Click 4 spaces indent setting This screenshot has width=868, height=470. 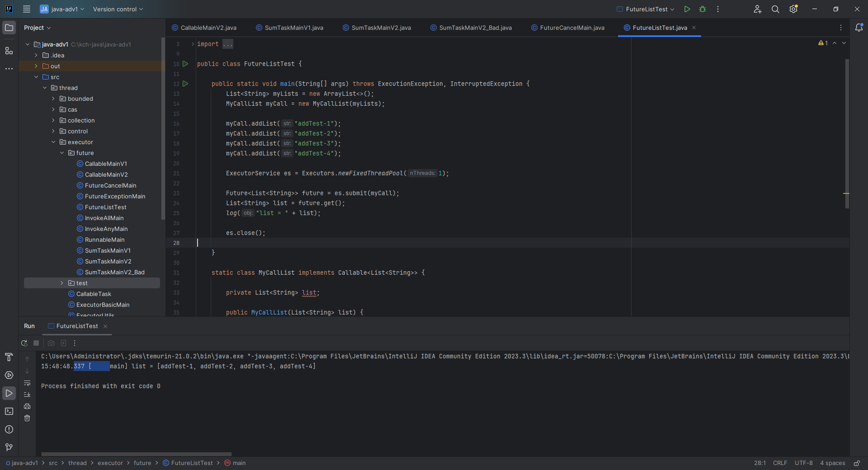tap(832, 463)
